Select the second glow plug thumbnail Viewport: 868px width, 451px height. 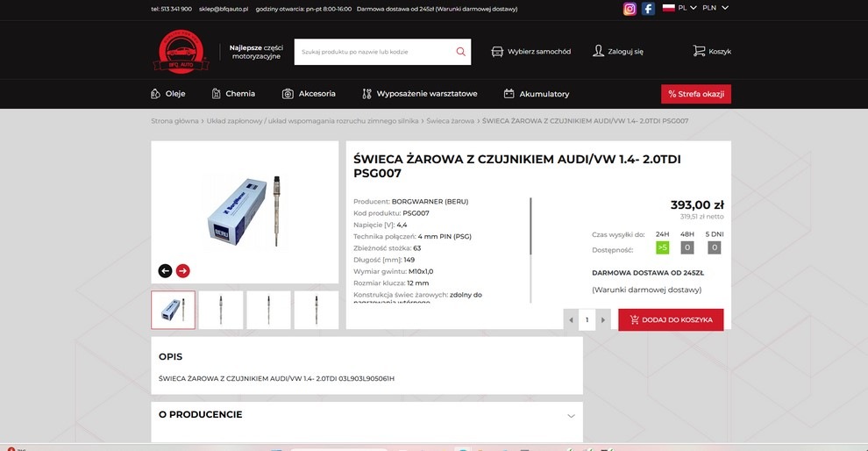tap(221, 310)
